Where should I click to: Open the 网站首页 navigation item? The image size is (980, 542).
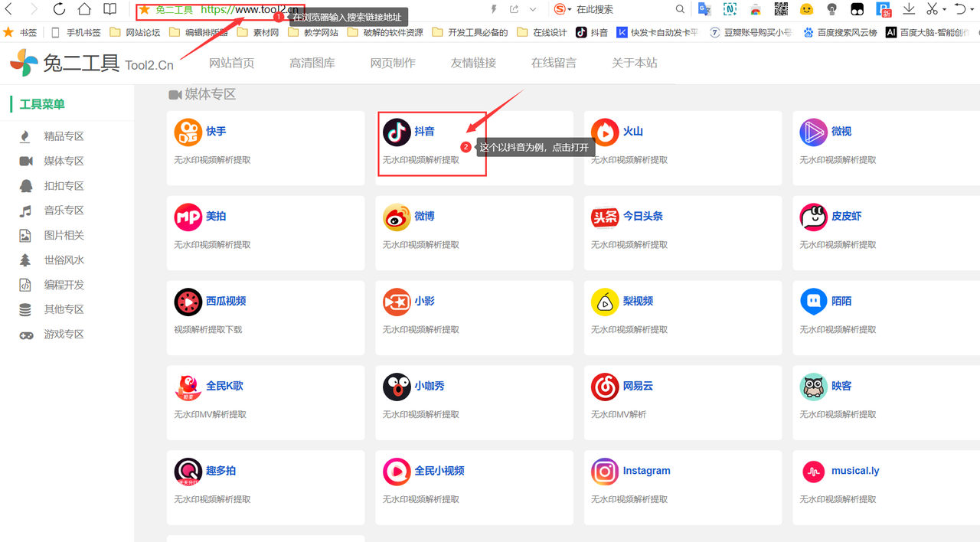232,63
